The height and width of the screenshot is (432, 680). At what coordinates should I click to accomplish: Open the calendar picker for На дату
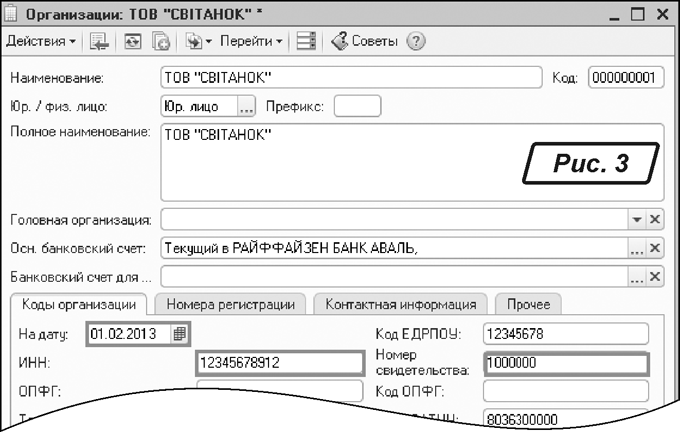point(180,334)
